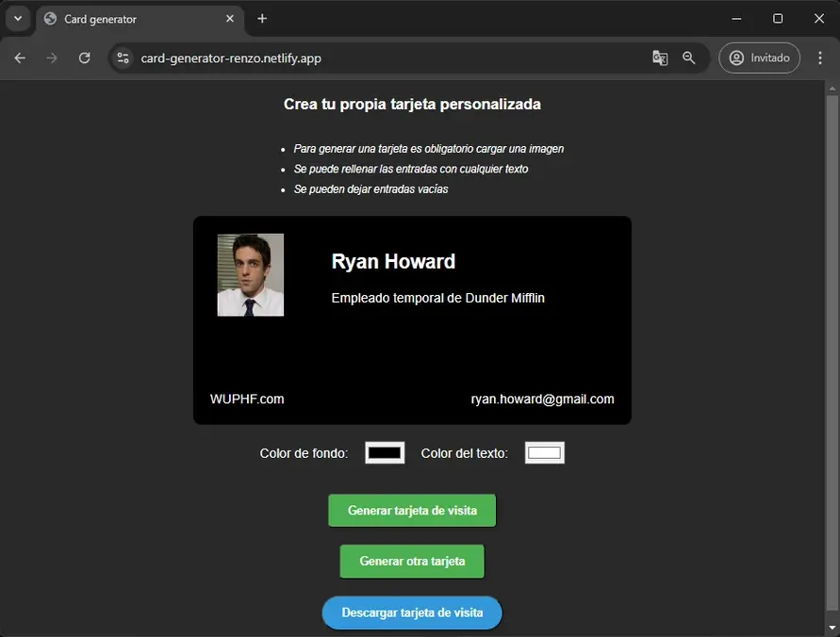Click Generar tarjeta de visita button
Image resolution: width=840 pixels, height=637 pixels.
(x=412, y=510)
